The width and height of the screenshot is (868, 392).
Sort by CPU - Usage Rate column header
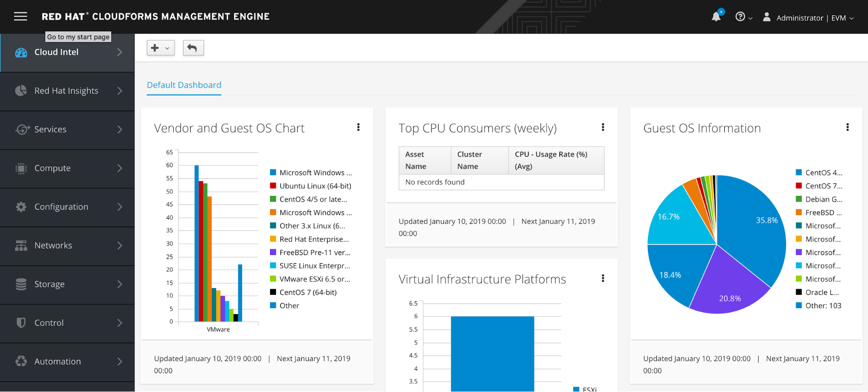coord(556,160)
